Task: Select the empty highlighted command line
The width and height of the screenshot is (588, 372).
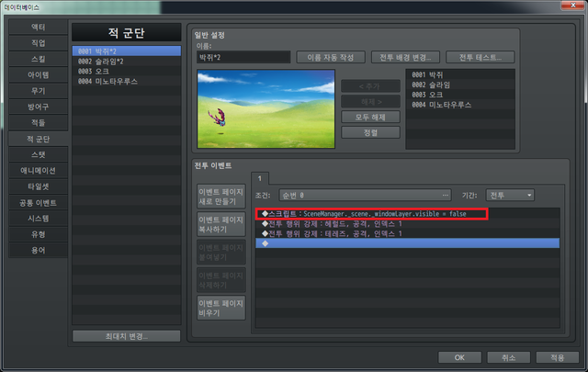Action: [x=408, y=243]
